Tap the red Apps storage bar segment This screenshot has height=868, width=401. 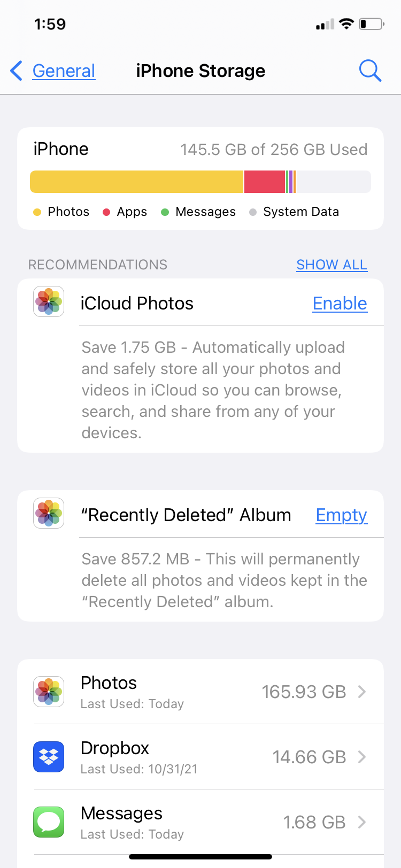click(265, 182)
